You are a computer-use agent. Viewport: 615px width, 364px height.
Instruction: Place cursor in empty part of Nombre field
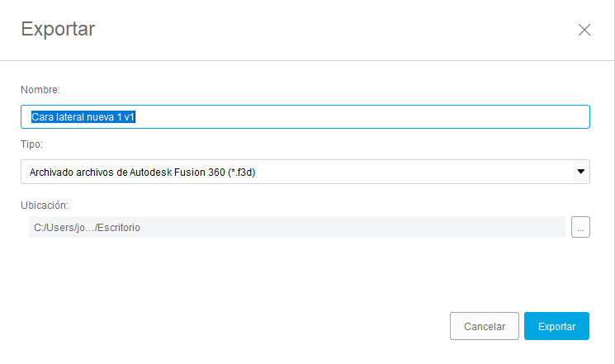coord(371,117)
